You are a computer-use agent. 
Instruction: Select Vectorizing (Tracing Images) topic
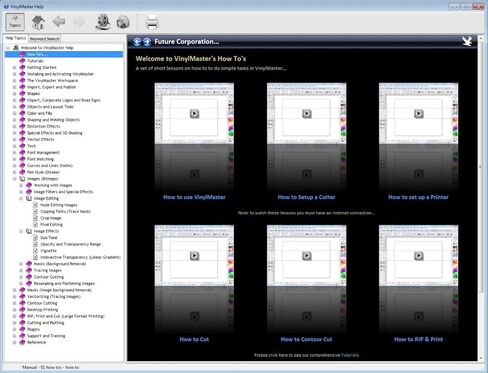click(x=54, y=297)
